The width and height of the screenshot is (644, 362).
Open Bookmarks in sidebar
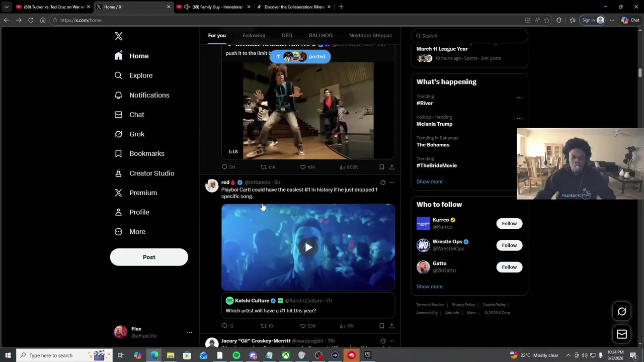pyautogui.click(x=139, y=153)
